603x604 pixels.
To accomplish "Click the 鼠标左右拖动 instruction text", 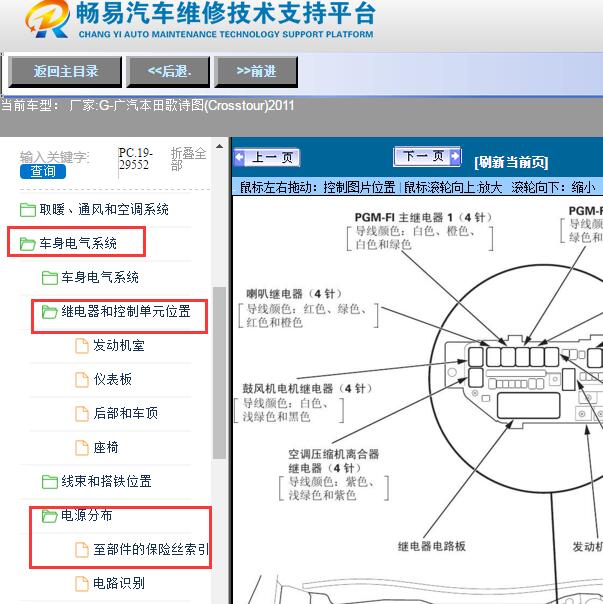I will pos(317,188).
